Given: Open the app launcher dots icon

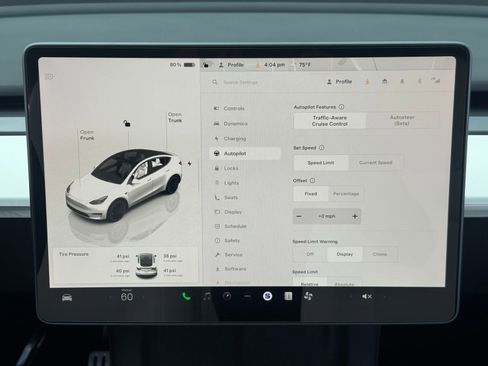Looking at the screenshot, I should (247, 296).
